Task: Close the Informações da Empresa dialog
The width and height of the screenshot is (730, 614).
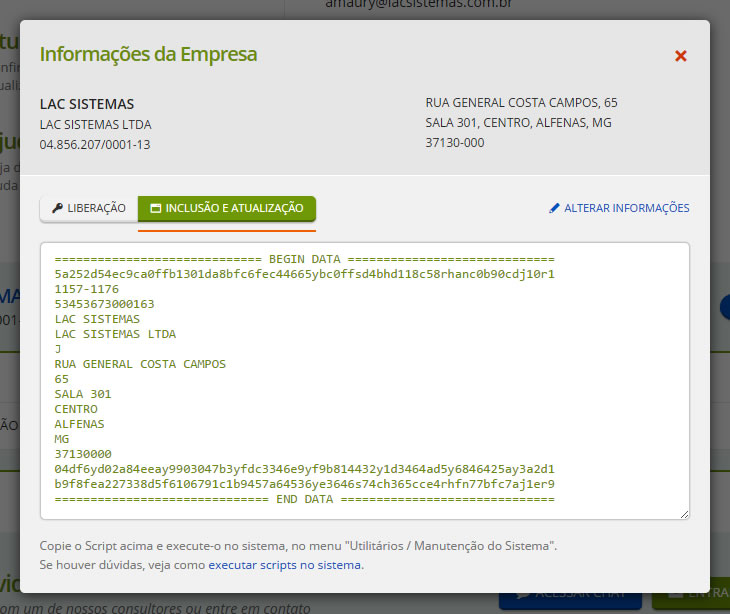Action: pos(681,56)
